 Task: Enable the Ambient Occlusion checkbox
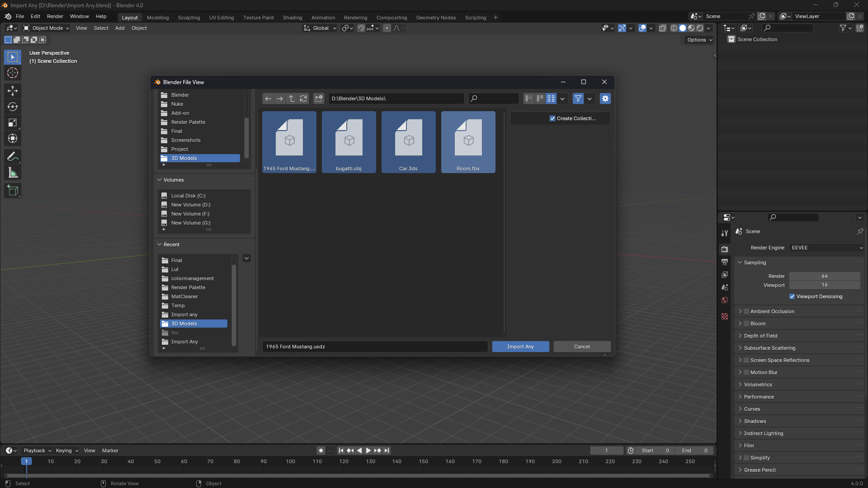(x=745, y=311)
